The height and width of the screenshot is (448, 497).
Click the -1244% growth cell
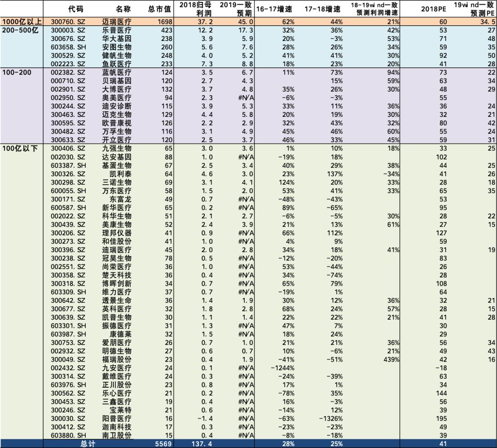[283, 368]
